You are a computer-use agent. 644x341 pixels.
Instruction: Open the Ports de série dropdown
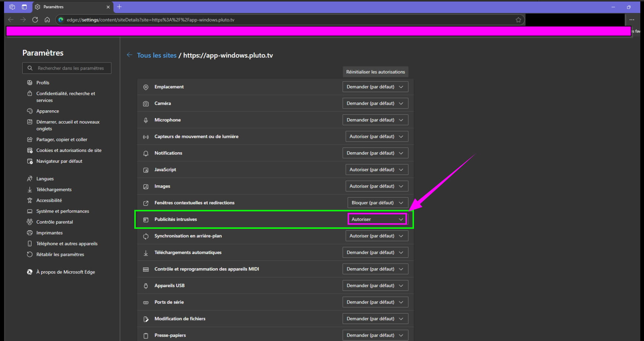[x=375, y=302]
